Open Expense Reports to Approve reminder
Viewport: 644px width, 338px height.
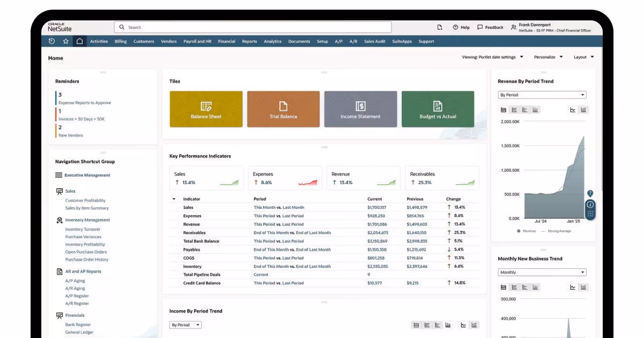pos(85,102)
